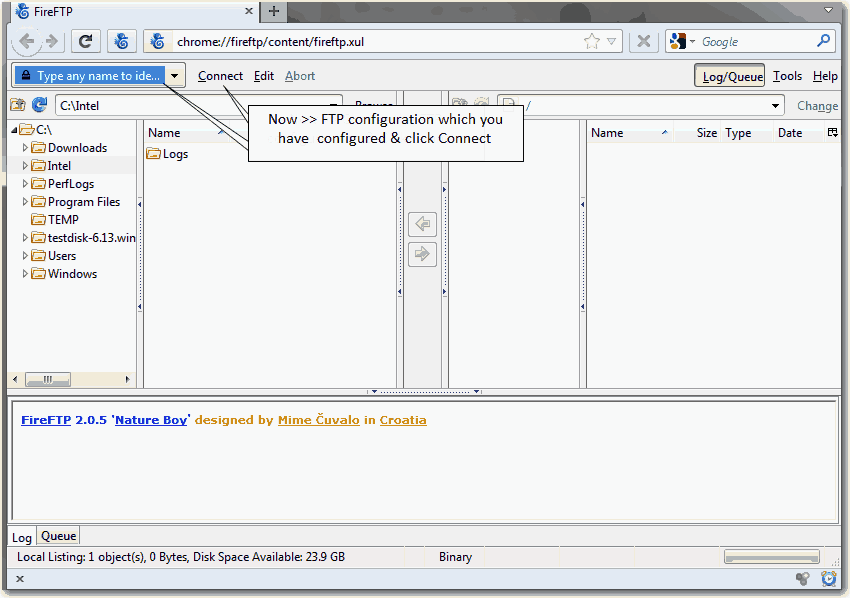Viewport: 850px width, 598px height.
Task: Click the status bar progress meter
Action: 771,556
